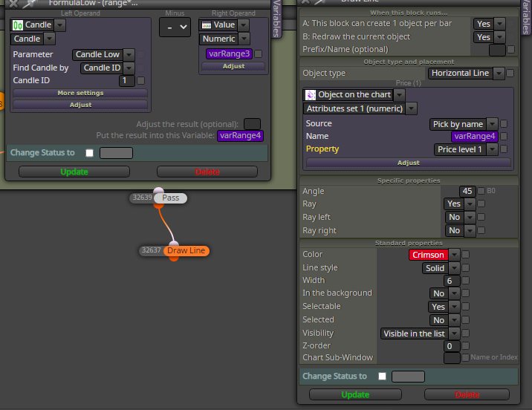Click Delete in the Draw Line panel
Screen dimensions: 532x410
tap(467, 394)
